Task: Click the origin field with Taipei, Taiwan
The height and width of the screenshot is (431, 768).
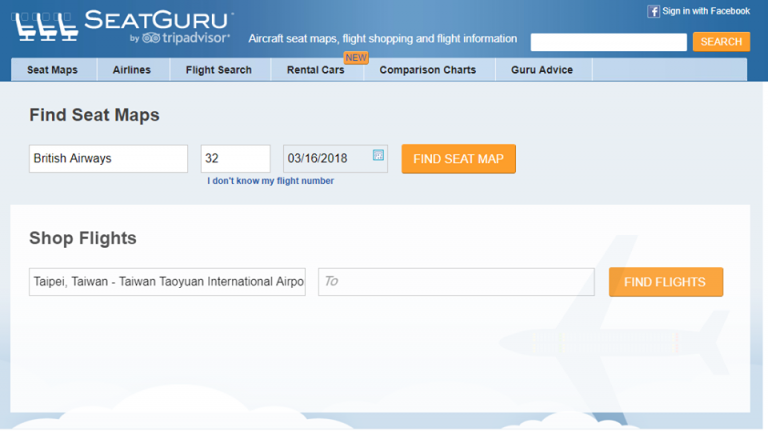Action: [167, 282]
